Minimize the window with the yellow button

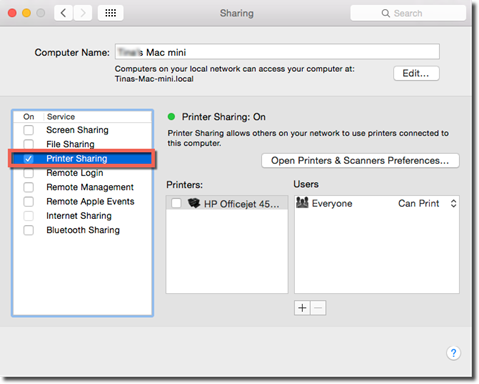click(26, 13)
